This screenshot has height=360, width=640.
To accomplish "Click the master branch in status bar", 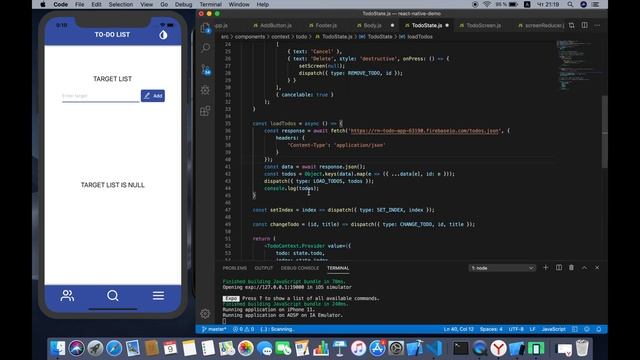I will tap(214, 329).
